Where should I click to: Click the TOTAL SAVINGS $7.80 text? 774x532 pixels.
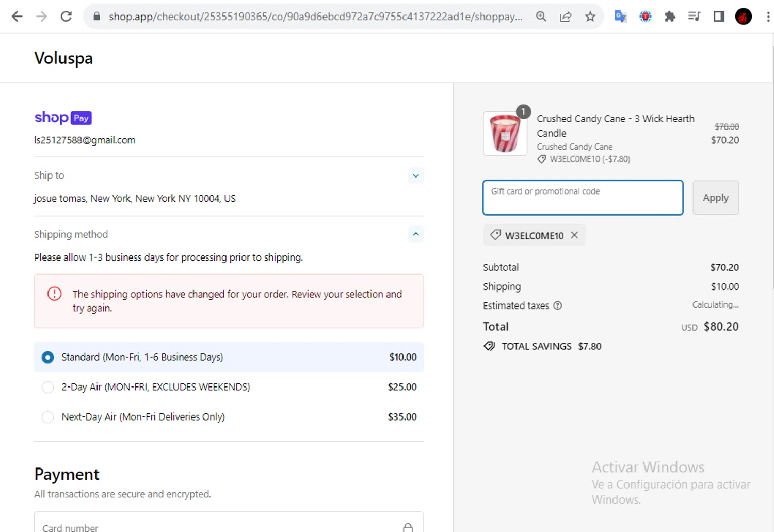click(x=552, y=346)
